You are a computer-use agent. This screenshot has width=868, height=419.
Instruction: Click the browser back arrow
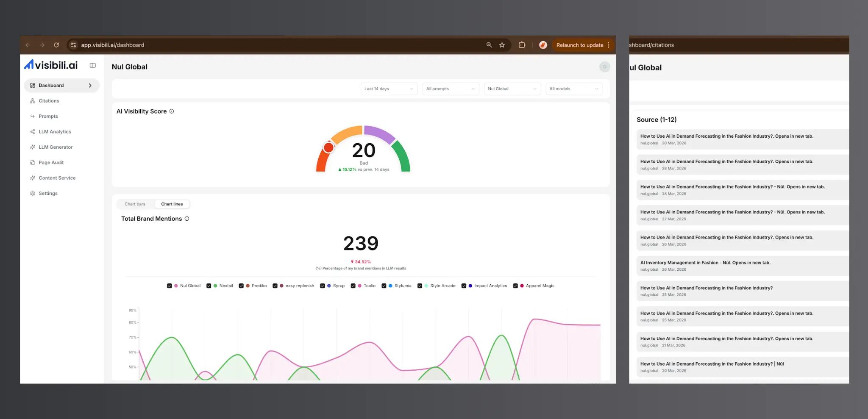click(28, 45)
